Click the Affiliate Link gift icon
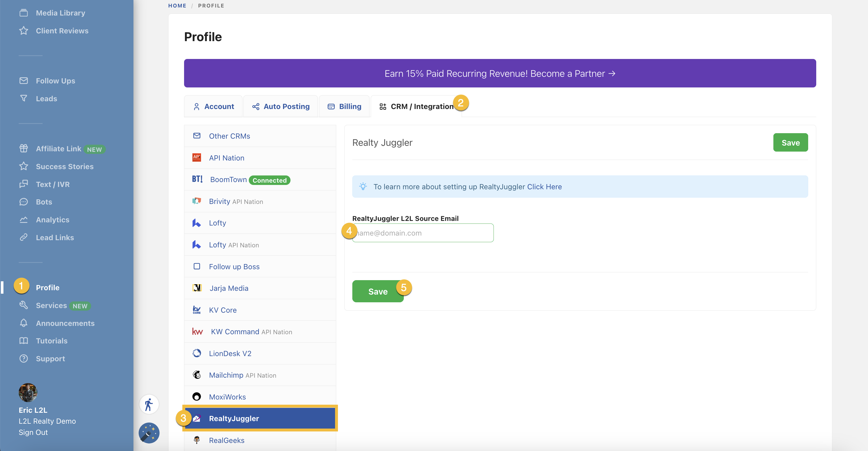This screenshot has width=868, height=451. tap(24, 149)
